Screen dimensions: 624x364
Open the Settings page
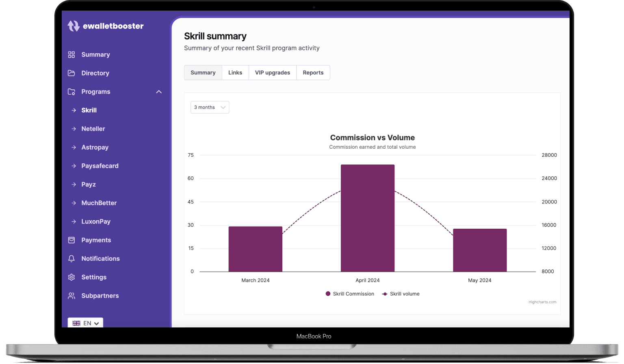click(94, 277)
